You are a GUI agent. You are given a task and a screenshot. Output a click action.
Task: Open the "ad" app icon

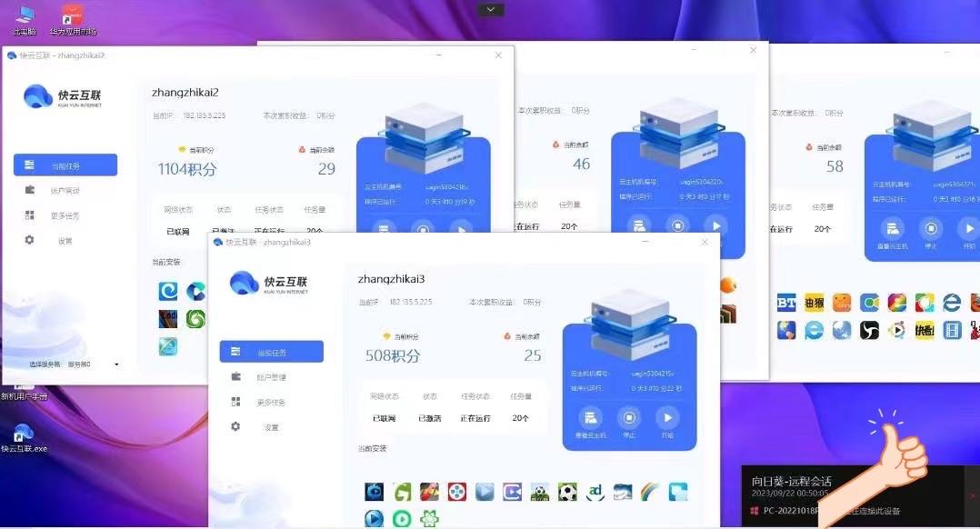(x=595, y=492)
